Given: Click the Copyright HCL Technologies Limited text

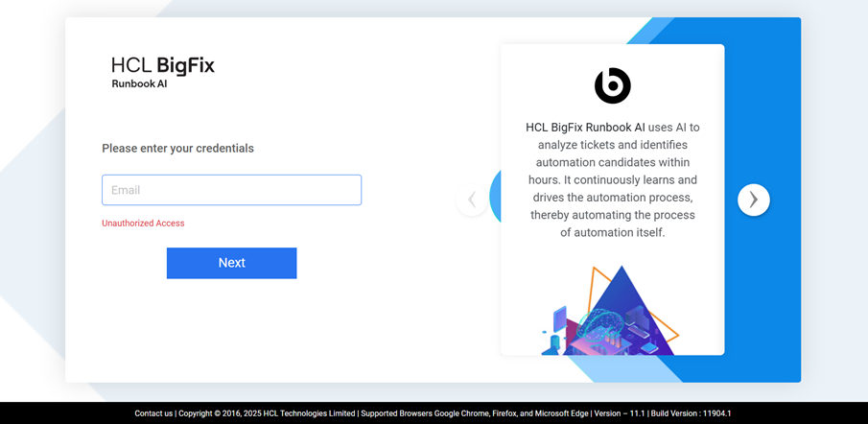Looking at the screenshot, I should click(267, 413).
